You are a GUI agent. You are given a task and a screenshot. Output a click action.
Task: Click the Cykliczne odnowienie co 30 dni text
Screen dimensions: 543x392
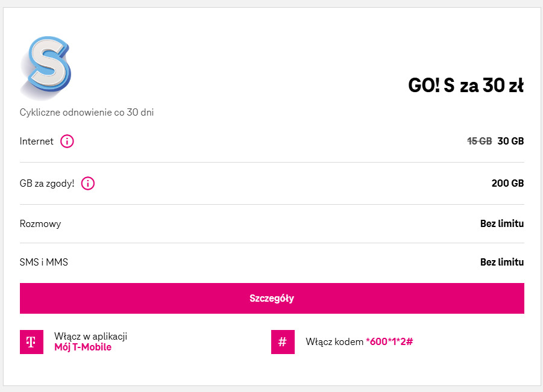(87, 113)
